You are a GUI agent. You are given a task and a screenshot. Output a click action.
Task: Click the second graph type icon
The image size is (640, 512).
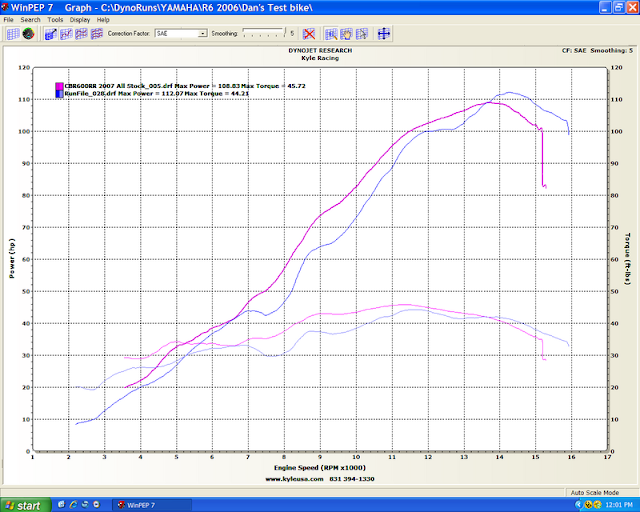click(66, 34)
